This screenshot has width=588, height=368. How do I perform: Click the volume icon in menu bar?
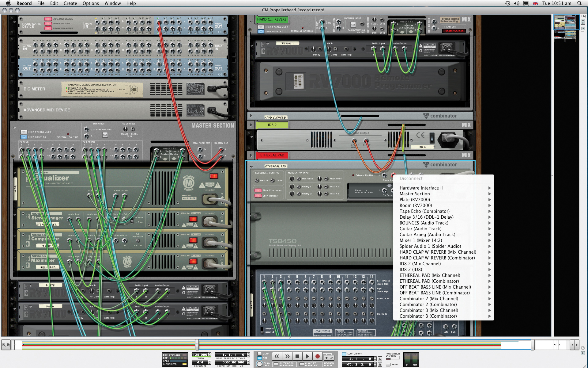517,3
